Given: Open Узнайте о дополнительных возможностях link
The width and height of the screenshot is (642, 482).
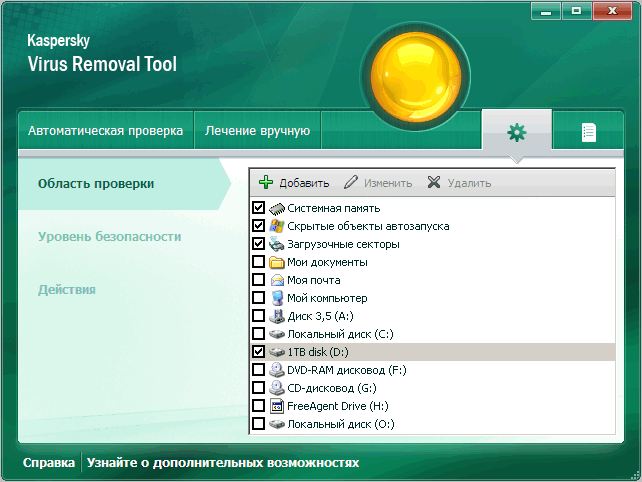Looking at the screenshot, I should [x=223, y=463].
